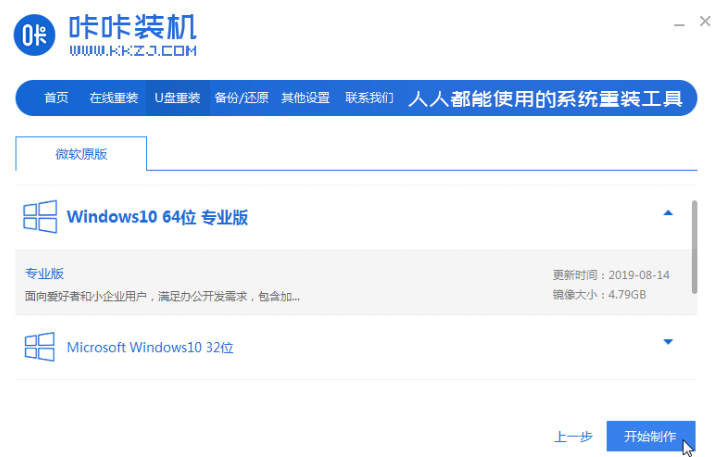
Task: Click the 更新时间：2019-08-14 text
Action: coord(611,275)
